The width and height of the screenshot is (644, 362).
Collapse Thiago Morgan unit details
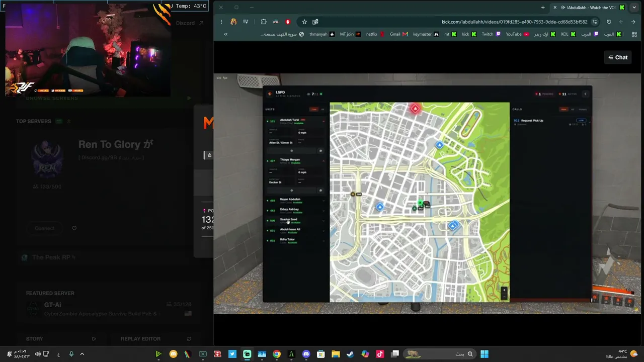pyautogui.click(x=324, y=160)
